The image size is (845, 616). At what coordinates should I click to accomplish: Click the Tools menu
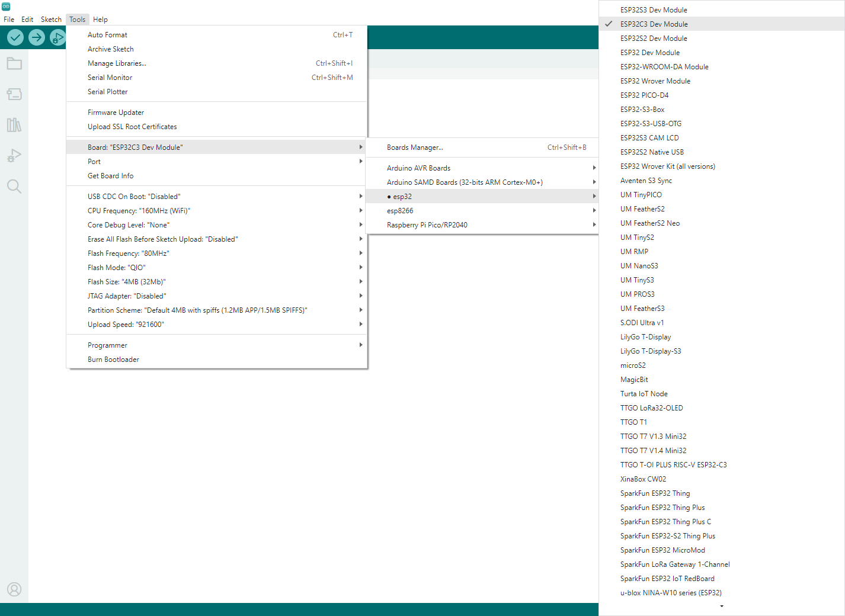pyautogui.click(x=77, y=20)
